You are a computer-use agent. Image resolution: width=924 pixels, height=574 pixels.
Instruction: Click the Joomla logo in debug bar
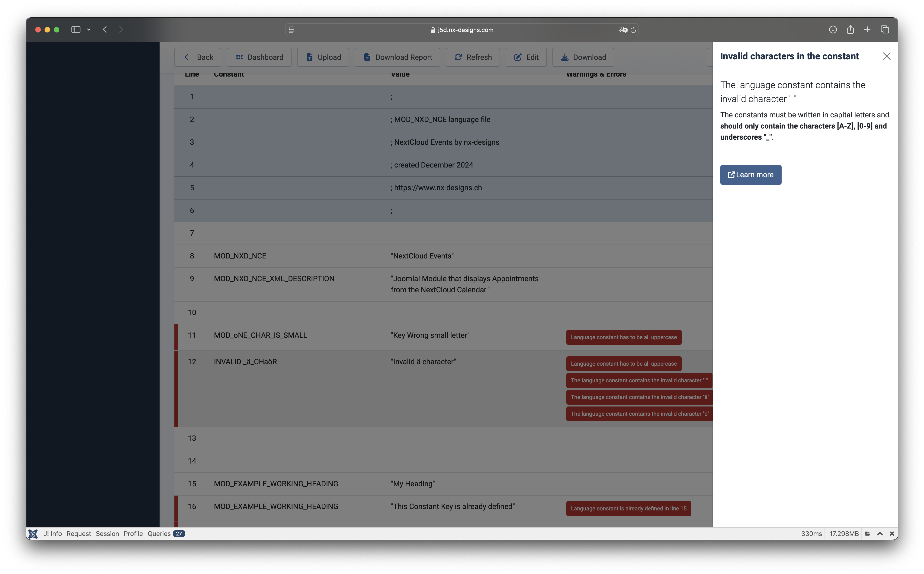(x=33, y=533)
